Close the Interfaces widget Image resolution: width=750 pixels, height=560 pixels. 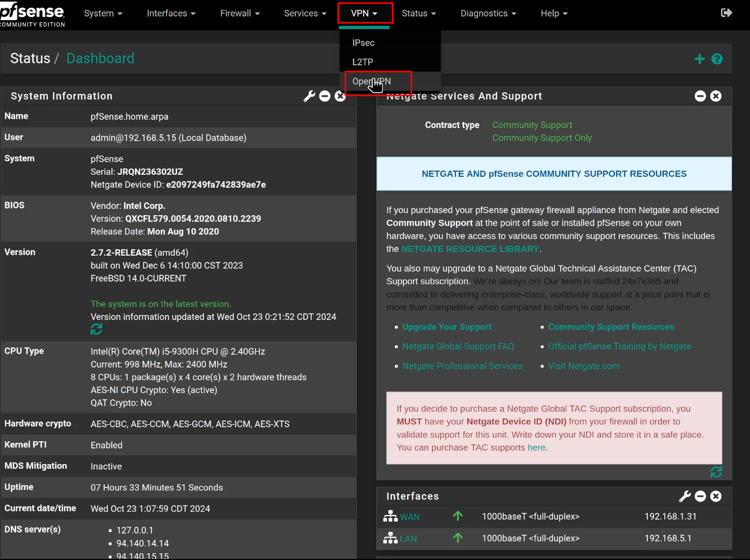point(716,496)
